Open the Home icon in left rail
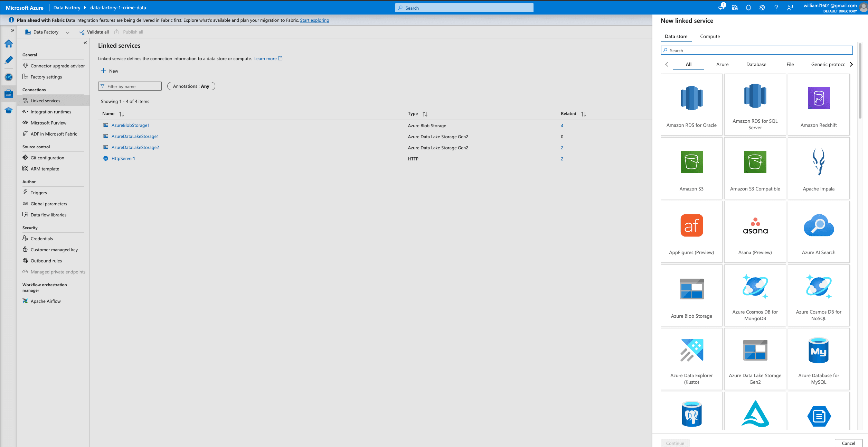The image size is (868, 447). click(x=9, y=44)
